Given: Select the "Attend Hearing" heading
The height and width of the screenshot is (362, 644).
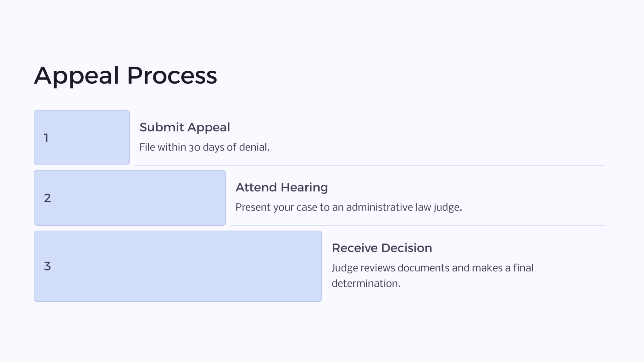Looking at the screenshot, I should point(281,187).
